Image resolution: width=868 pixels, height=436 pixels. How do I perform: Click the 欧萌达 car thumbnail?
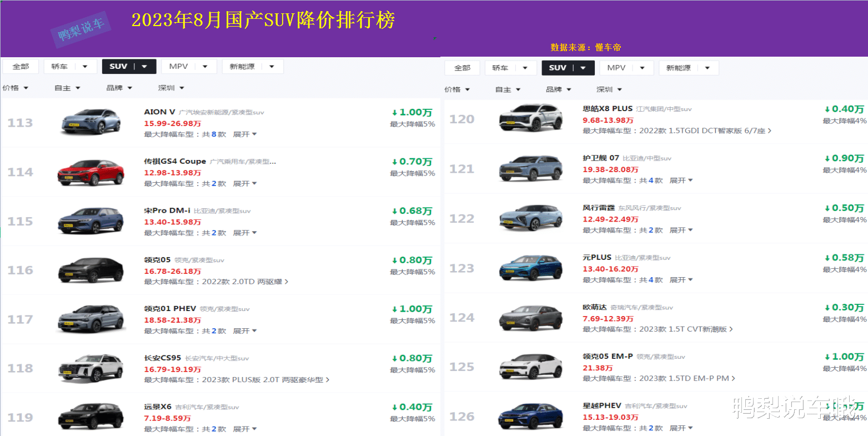pos(531,317)
